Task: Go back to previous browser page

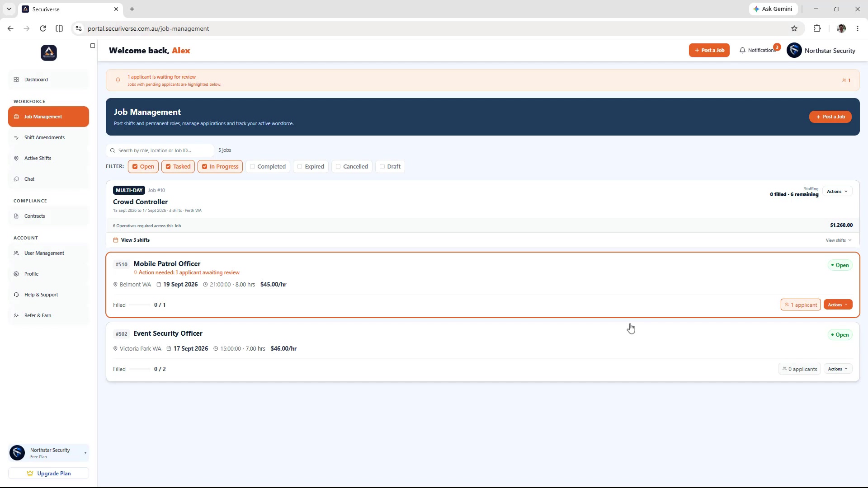Action: [x=10, y=28]
